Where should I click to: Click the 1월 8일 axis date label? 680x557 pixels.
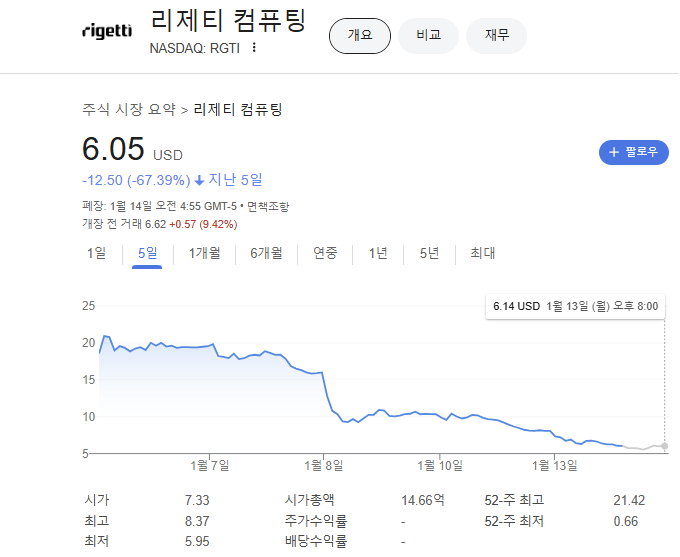pyautogui.click(x=324, y=465)
